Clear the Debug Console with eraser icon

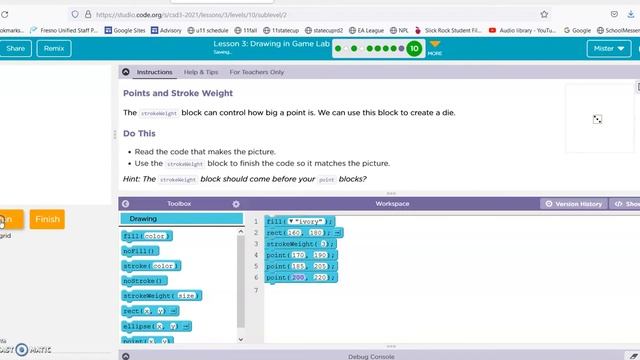pyautogui.click(x=633, y=356)
